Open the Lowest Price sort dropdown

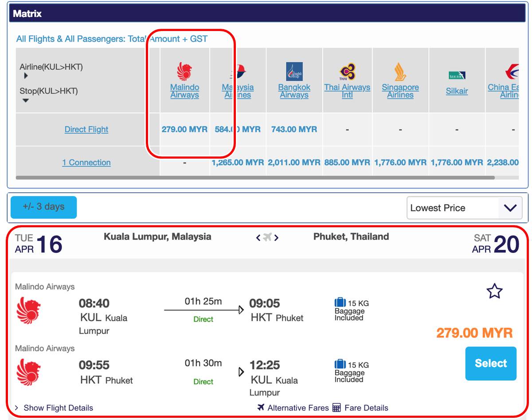[x=464, y=208]
